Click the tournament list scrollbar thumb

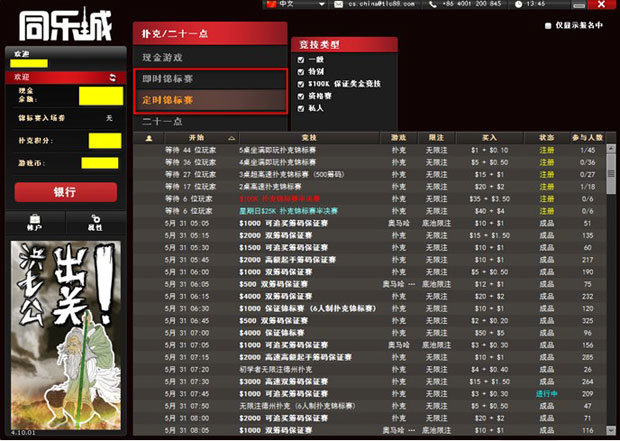click(611, 174)
